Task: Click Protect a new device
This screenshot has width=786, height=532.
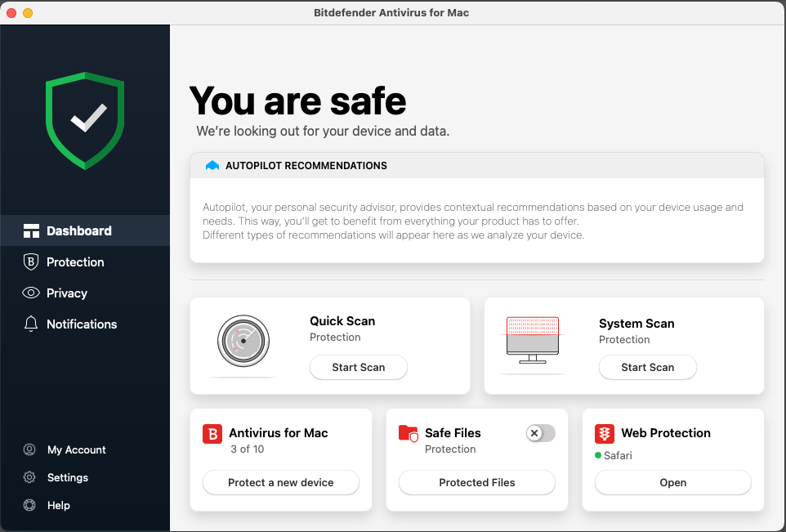Action: click(x=280, y=482)
